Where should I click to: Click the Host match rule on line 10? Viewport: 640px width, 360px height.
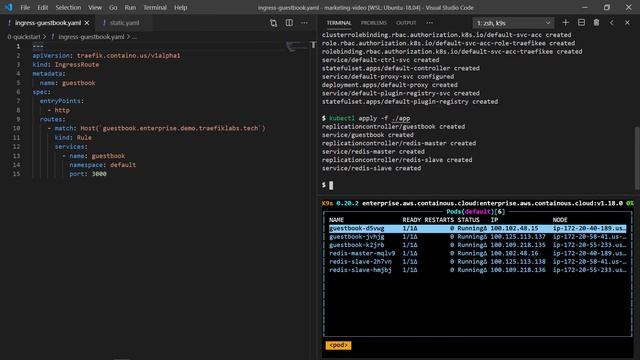click(173, 128)
